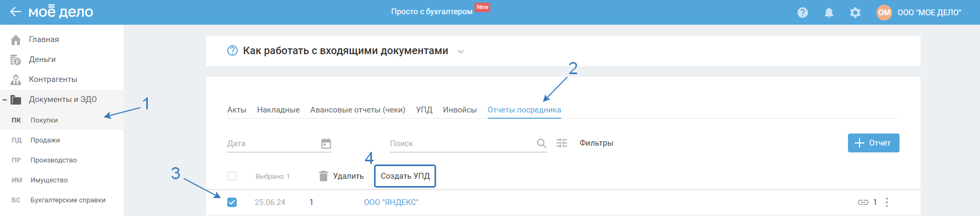980x216 pixels.
Task: Click the Контрагенты person icon
Action: [x=16, y=80]
